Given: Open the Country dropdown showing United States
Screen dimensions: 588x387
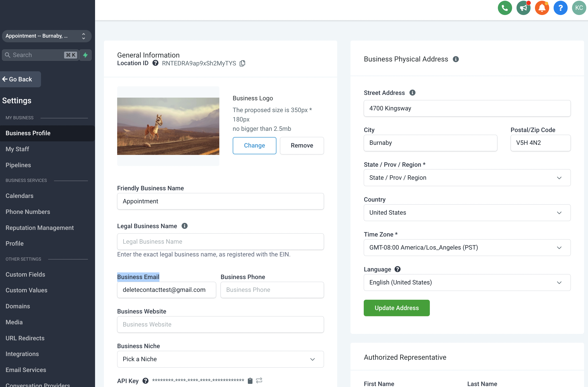Looking at the screenshot, I should [x=467, y=213].
